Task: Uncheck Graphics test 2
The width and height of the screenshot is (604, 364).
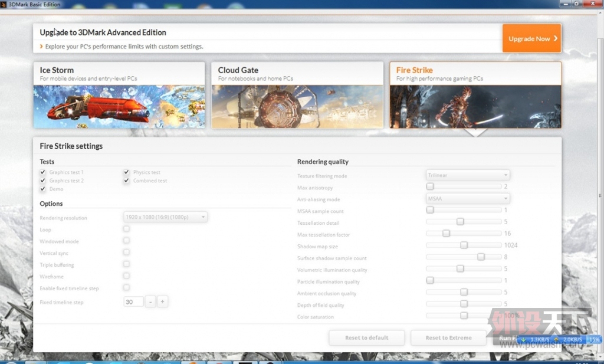Action: point(42,181)
